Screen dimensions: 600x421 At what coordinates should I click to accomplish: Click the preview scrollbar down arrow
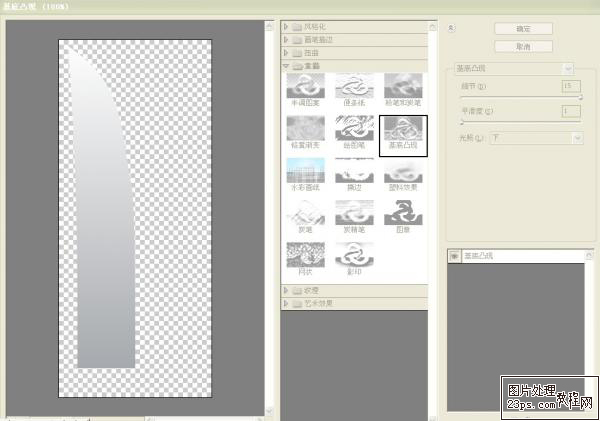[269, 411]
